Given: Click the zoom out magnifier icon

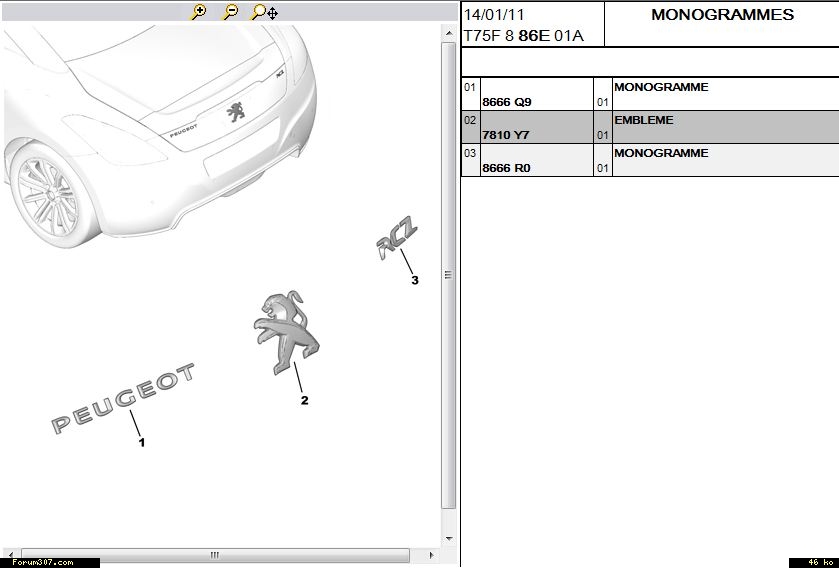Looking at the screenshot, I should (x=230, y=12).
